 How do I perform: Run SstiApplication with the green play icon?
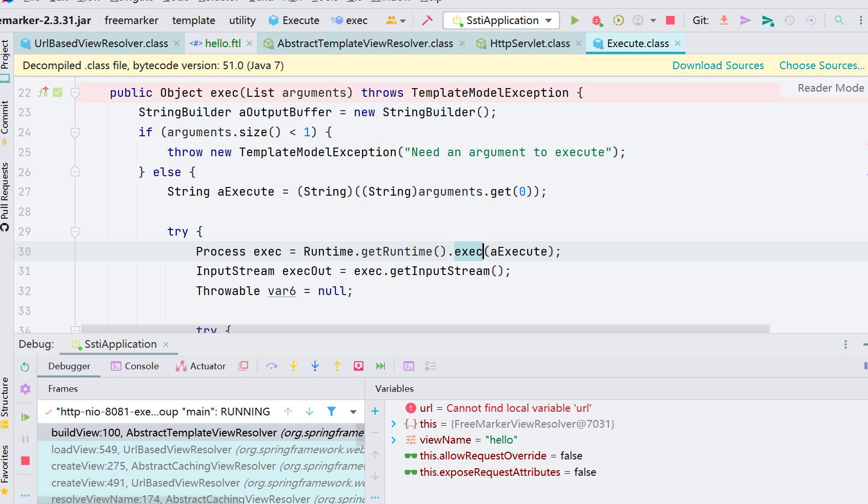pos(575,20)
